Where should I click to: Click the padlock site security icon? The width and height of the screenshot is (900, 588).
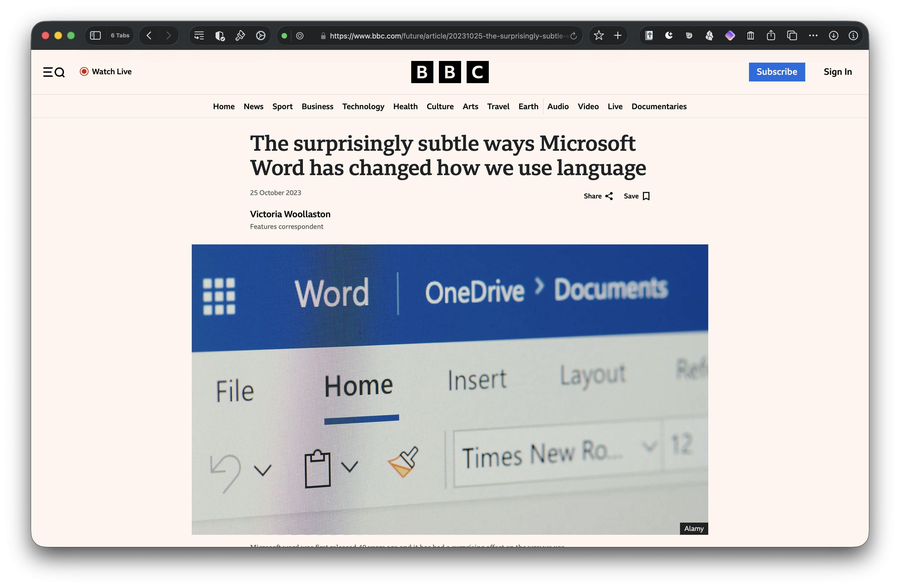[x=323, y=36]
